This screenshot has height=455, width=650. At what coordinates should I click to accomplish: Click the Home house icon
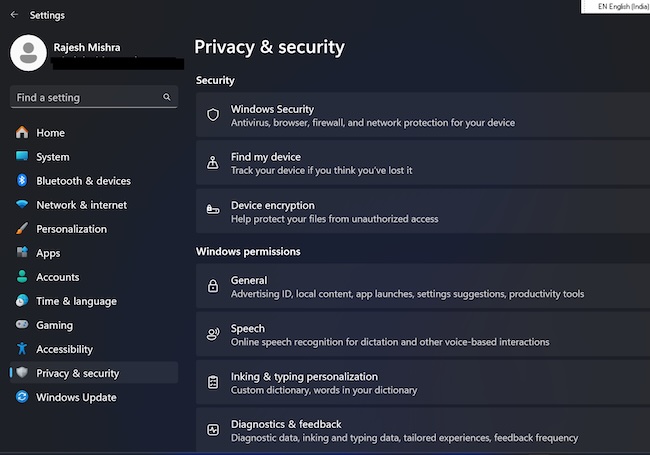point(22,133)
